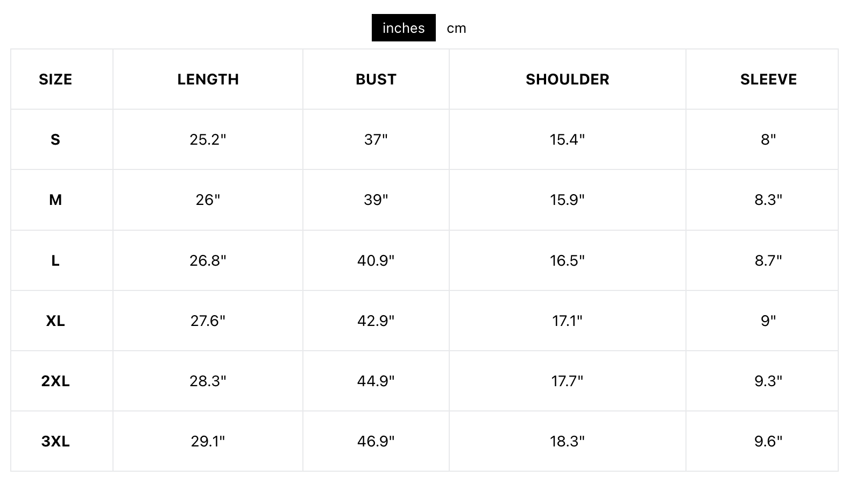Click the 18.3" shoulder value for 3XL
The height and width of the screenshot is (504, 849).
[x=567, y=442]
